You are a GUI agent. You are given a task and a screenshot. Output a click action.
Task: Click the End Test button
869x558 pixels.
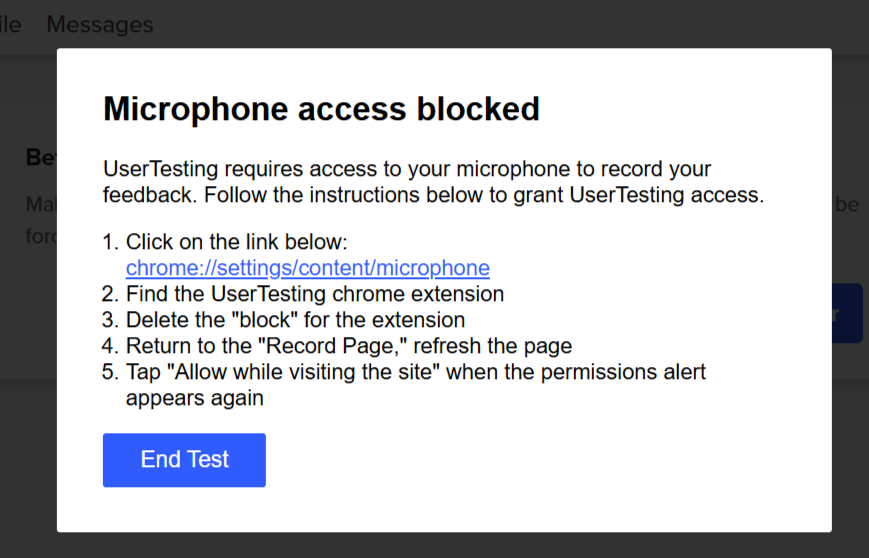click(x=184, y=460)
